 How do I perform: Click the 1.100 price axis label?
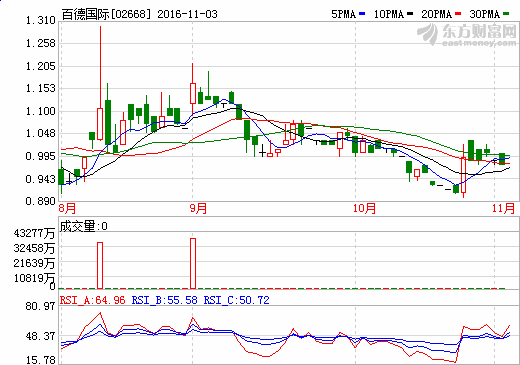coord(41,111)
